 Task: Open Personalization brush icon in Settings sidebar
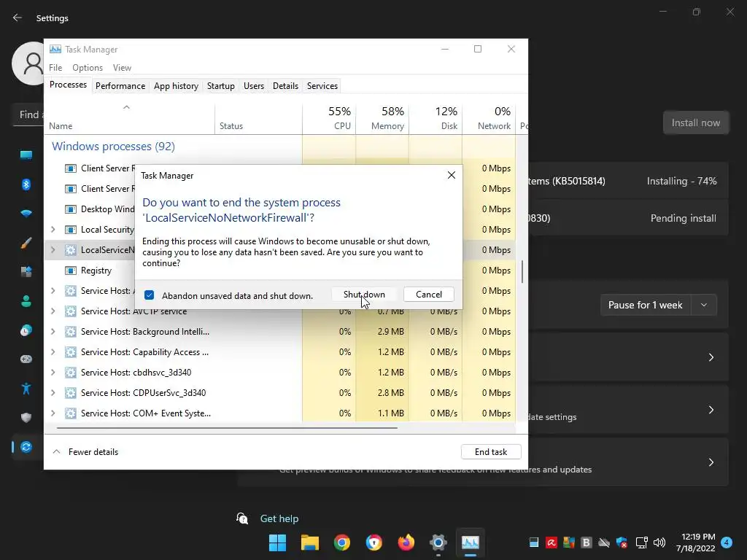[x=26, y=243]
